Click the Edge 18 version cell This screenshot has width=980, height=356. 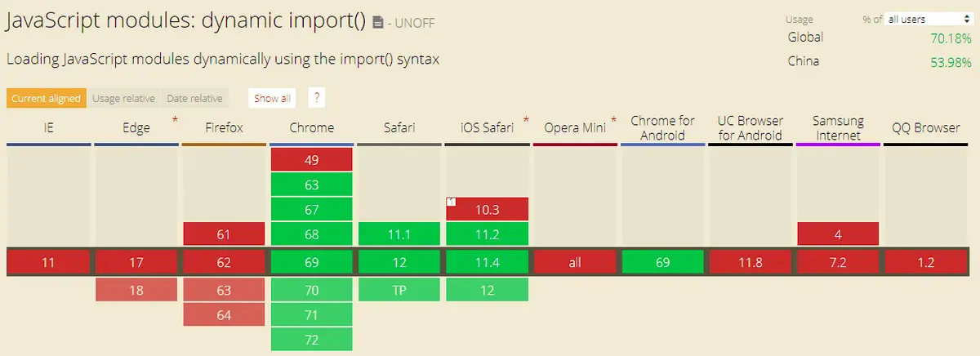point(136,290)
